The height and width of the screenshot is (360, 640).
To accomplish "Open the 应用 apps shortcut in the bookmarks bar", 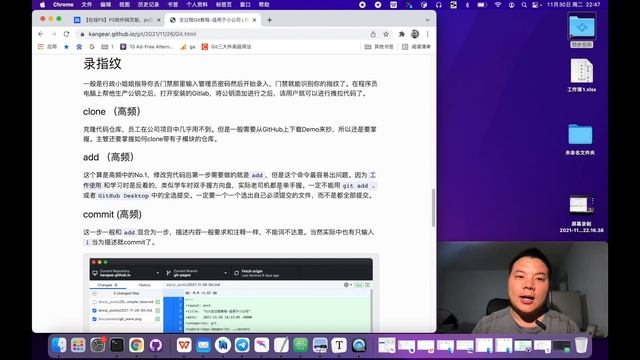I will (x=47, y=47).
